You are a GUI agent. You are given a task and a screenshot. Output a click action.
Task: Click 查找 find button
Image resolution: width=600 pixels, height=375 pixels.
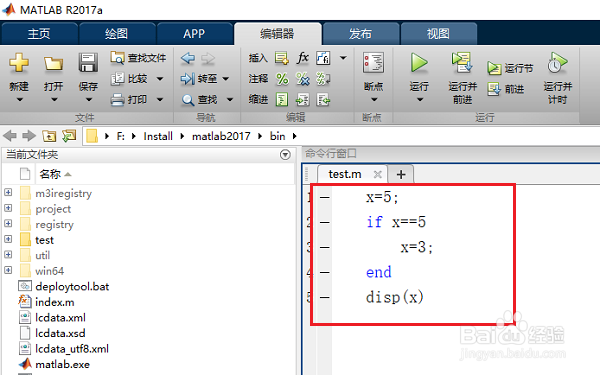pyautogui.click(x=199, y=99)
